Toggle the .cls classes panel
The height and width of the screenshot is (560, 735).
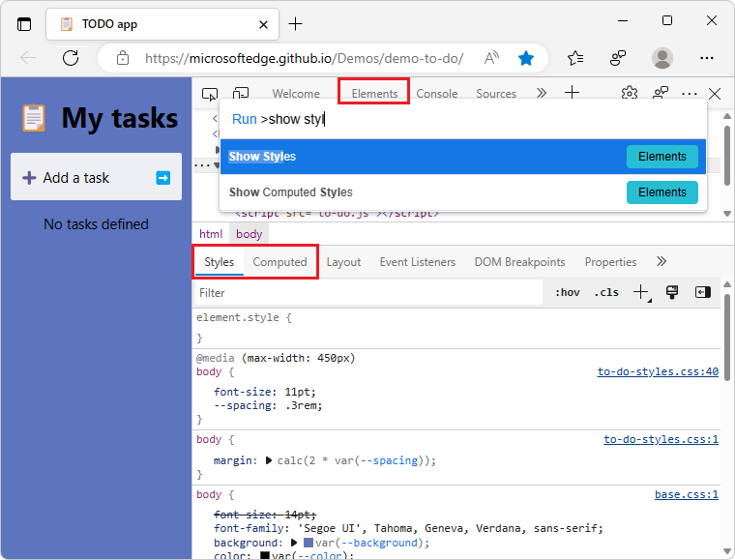point(606,292)
